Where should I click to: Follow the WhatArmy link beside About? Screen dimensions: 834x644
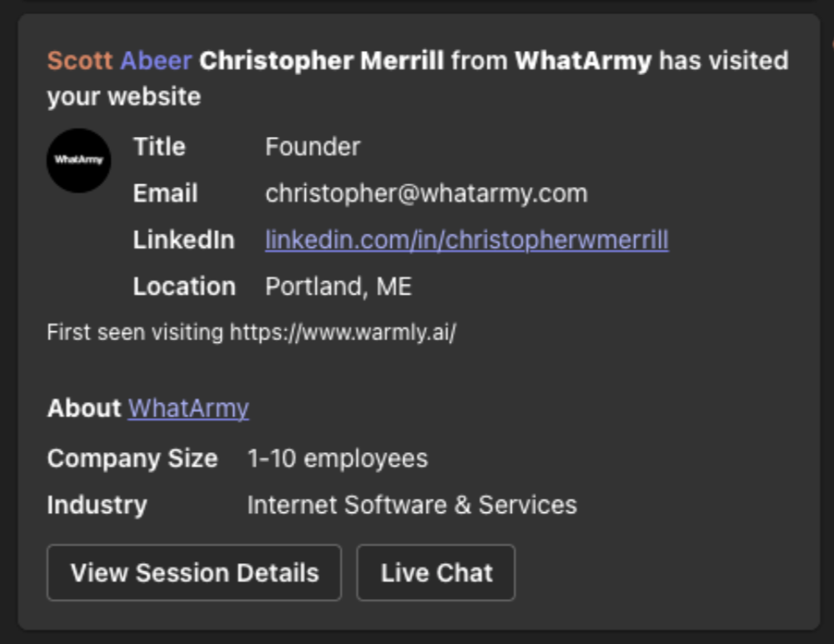188,408
